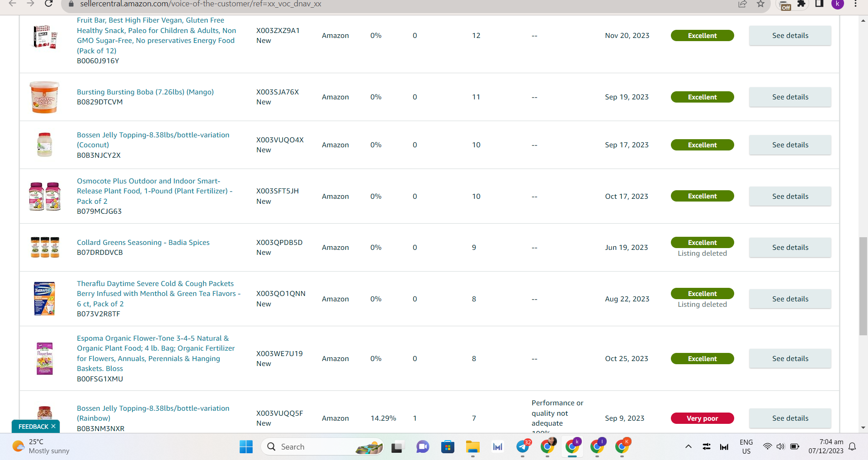Click the Coconut Jelly Topping bottle thumbnail

(45, 145)
